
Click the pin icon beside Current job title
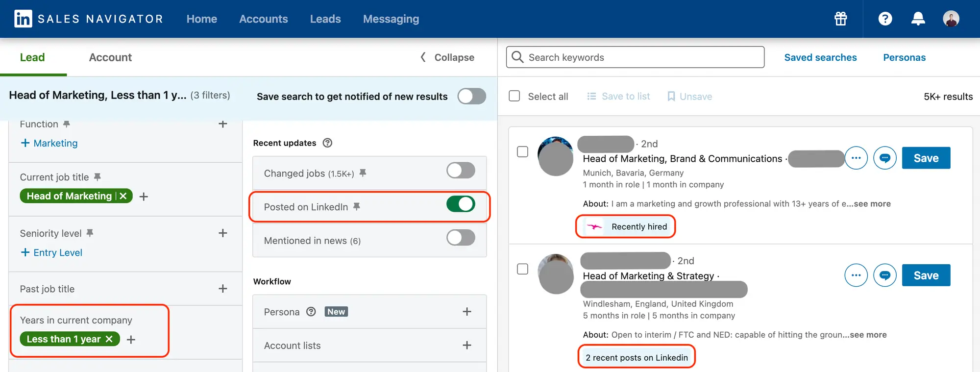[x=97, y=177]
